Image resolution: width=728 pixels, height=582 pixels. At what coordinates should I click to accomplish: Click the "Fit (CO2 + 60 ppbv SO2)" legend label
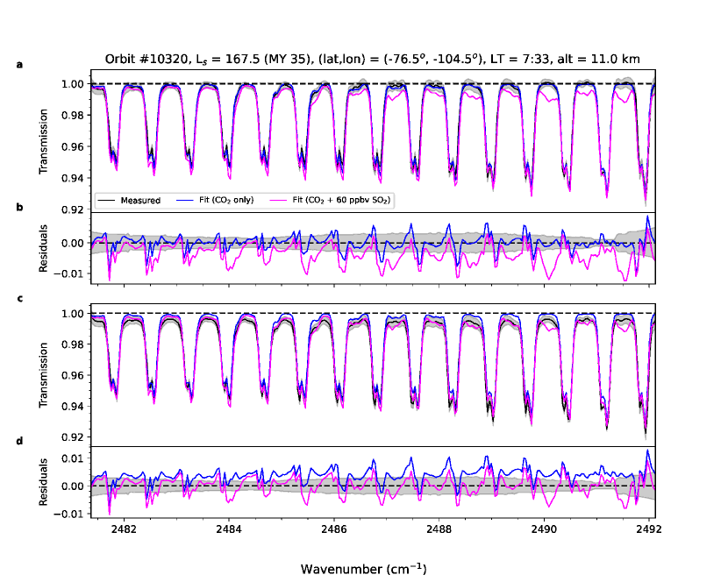click(341, 201)
